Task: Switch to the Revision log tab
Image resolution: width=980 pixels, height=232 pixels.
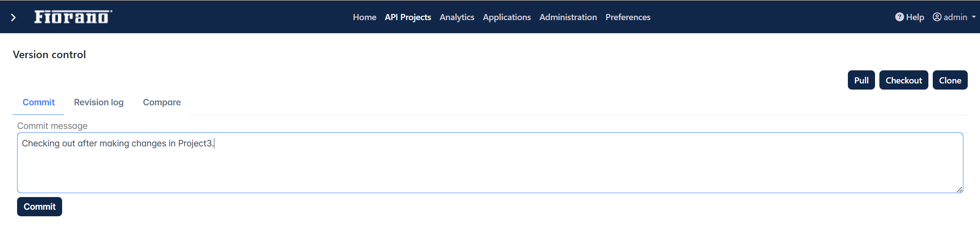Action: tap(99, 102)
